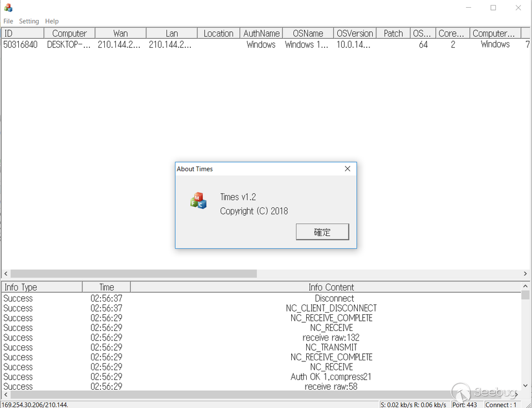Click the OSName column header

coord(308,33)
